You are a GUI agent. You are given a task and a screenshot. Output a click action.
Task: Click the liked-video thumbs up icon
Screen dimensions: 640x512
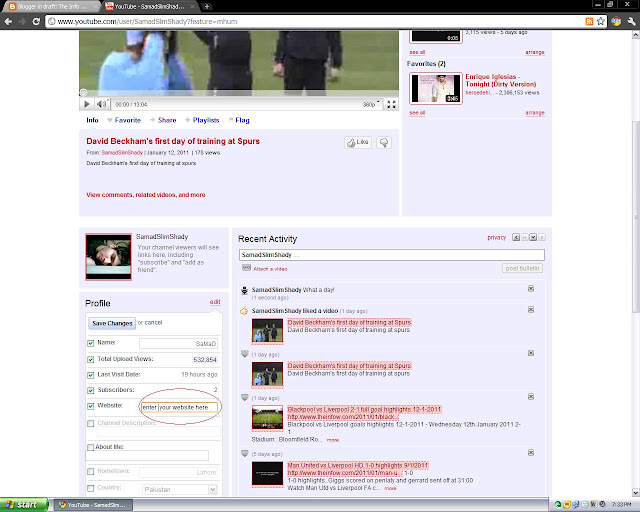[x=244, y=311]
